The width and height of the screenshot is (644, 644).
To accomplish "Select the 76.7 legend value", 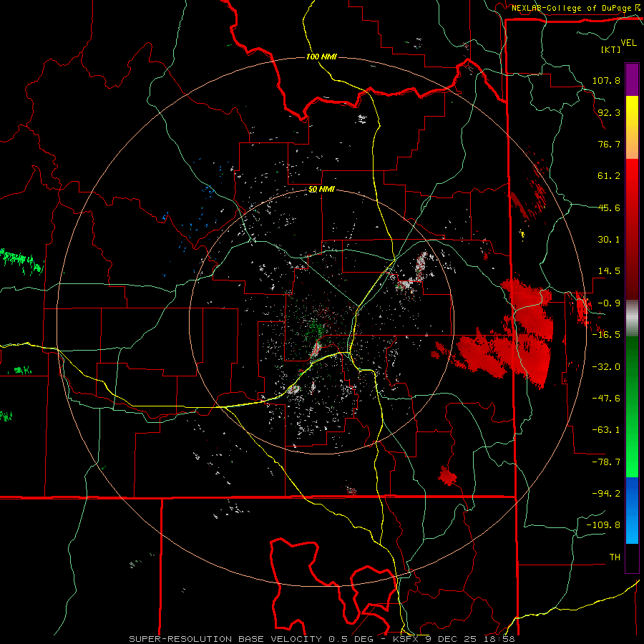I will [x=609, y=144].
